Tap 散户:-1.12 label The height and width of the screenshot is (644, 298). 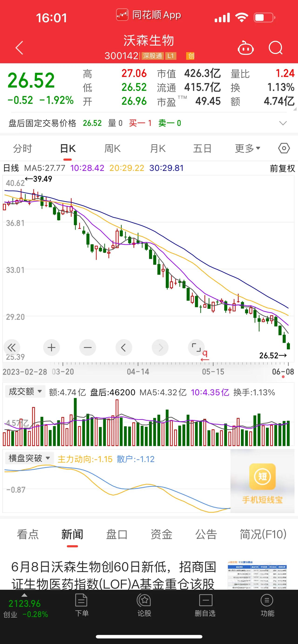[135, 459]
